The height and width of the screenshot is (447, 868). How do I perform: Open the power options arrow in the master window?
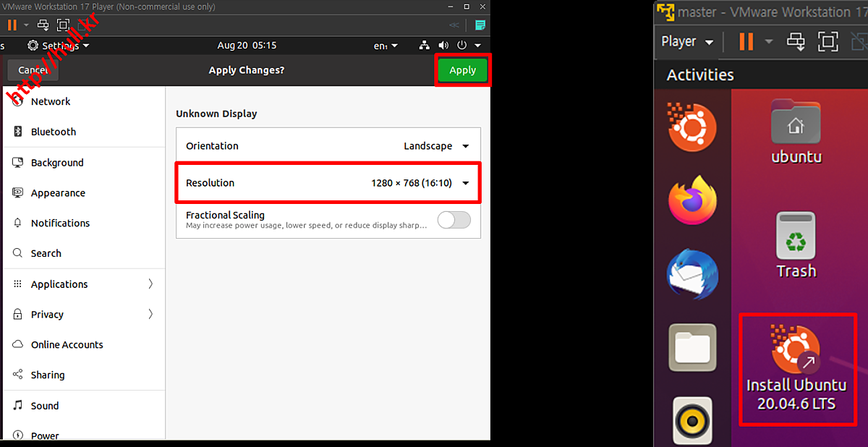[x=768, y=41]
